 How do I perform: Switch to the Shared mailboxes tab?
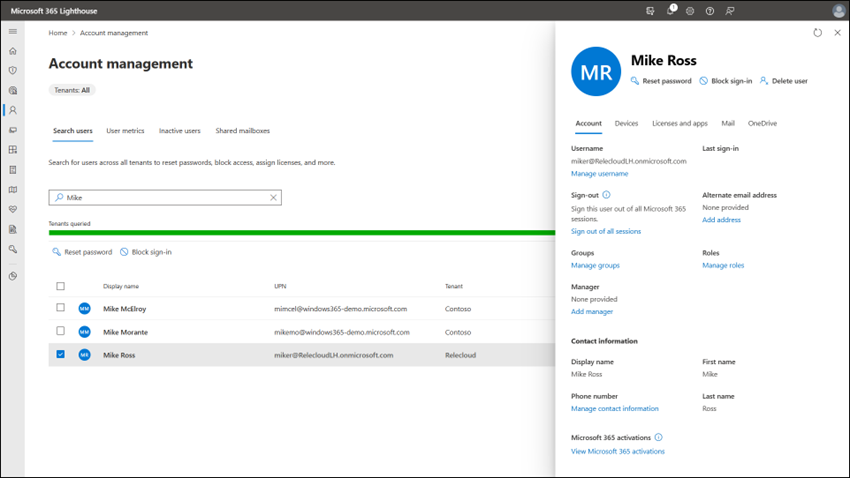(x=242, y=131)
